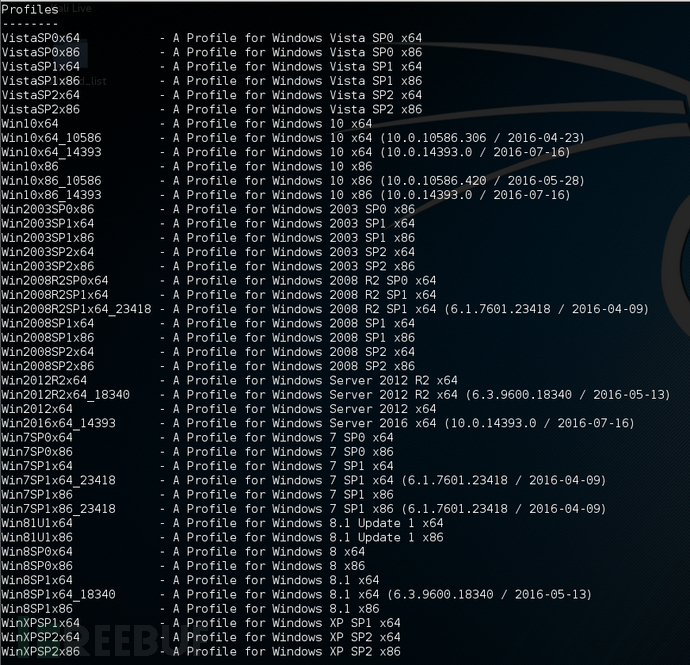Select the Win2008R2SP0x64 profile name
The image size is (690, 665).
[x=55, y=281]
